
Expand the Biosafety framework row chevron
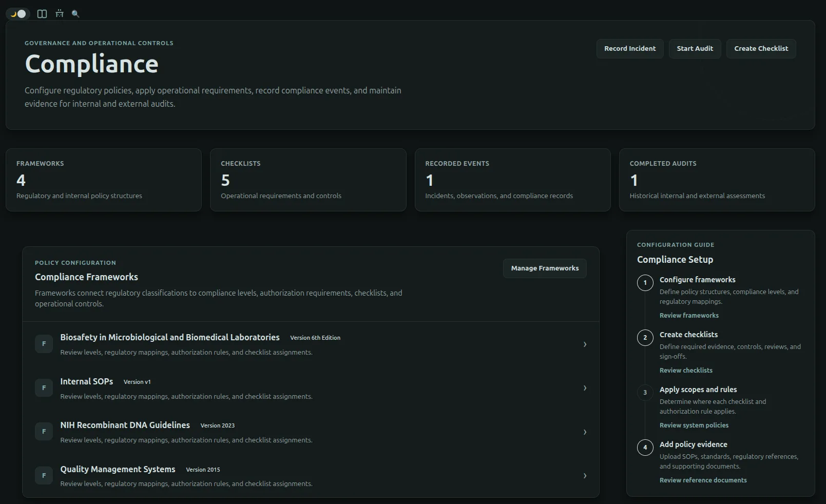[x=585, y=344]
